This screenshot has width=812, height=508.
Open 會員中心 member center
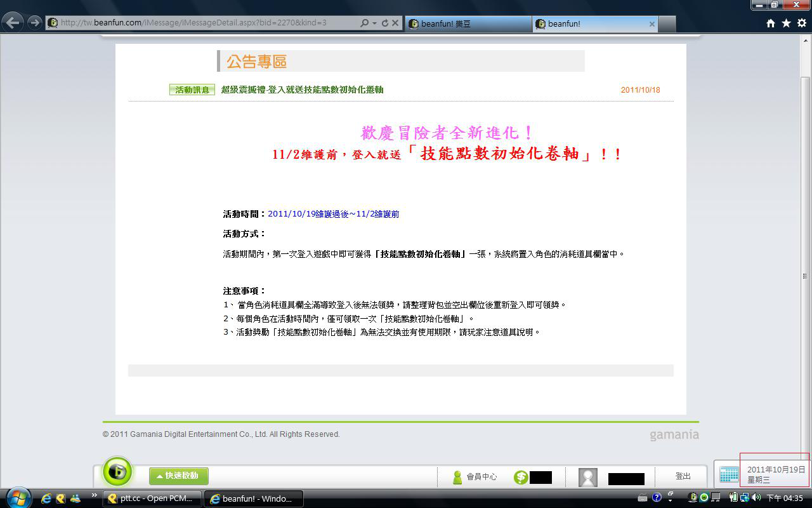[474, 476]
